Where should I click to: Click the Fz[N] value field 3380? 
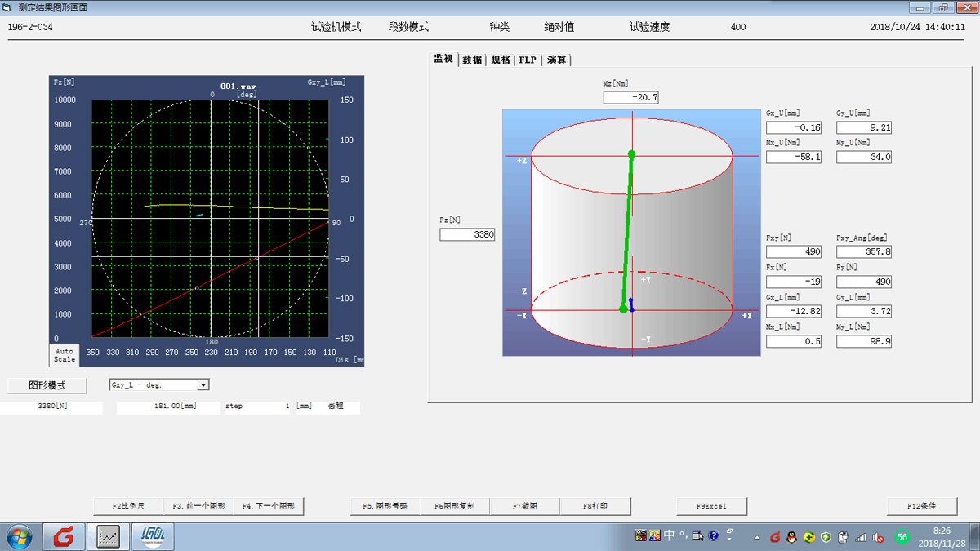click(467, 234)
